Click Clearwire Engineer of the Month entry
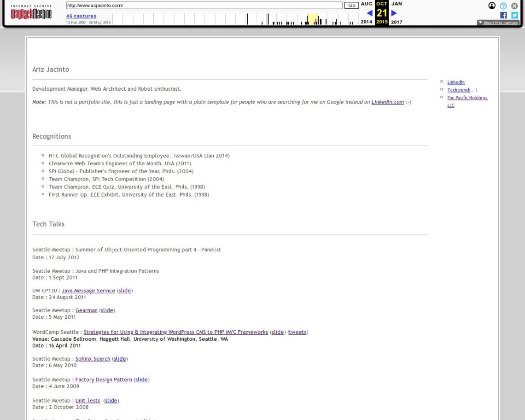This screenshot has width=525, height=420. (120, 163)
